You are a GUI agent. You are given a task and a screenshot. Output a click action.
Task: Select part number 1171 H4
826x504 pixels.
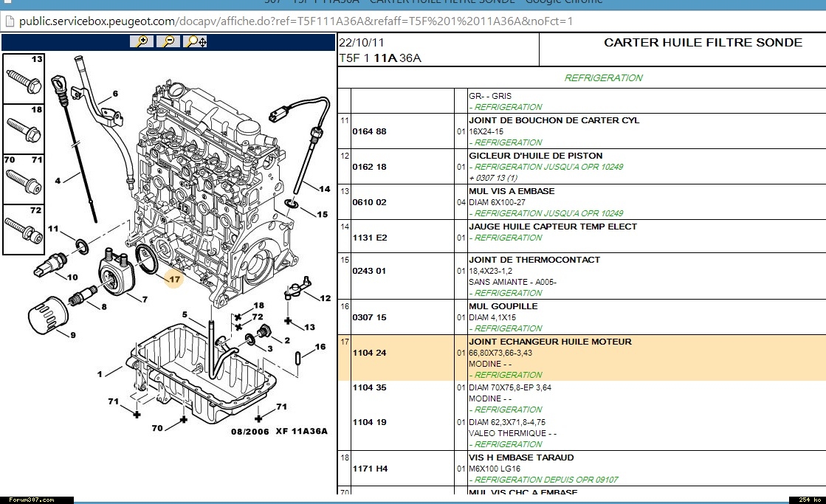[x=370, y=468]
